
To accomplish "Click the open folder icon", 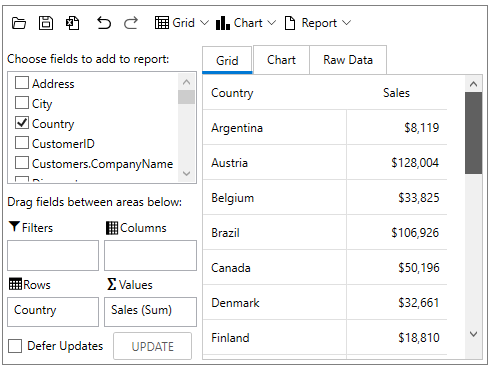I will pyautogui.click(x=19, y=23).
